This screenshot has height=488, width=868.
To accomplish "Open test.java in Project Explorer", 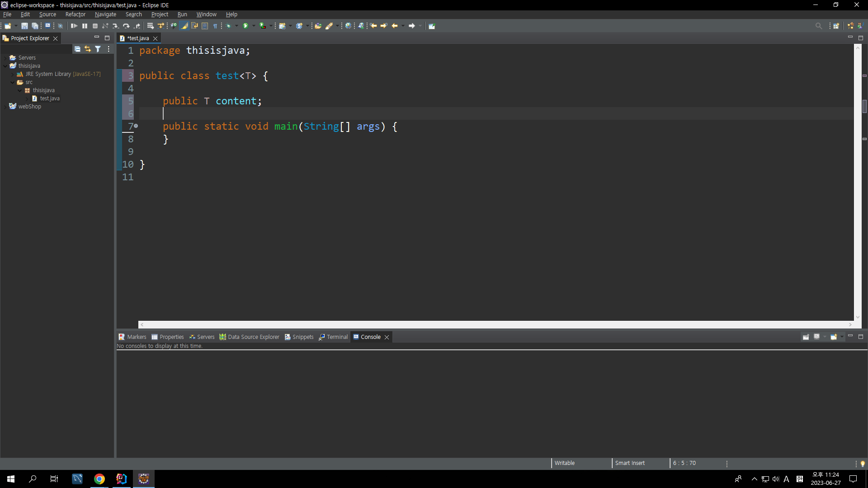I will pos(50,99).
